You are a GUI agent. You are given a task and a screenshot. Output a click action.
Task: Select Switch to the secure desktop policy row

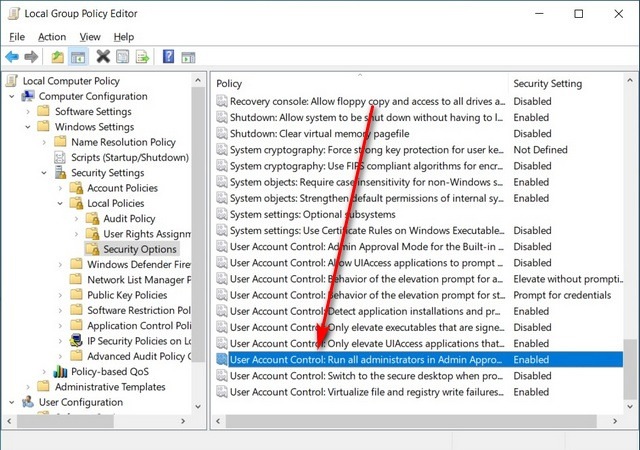coord(419,376)
